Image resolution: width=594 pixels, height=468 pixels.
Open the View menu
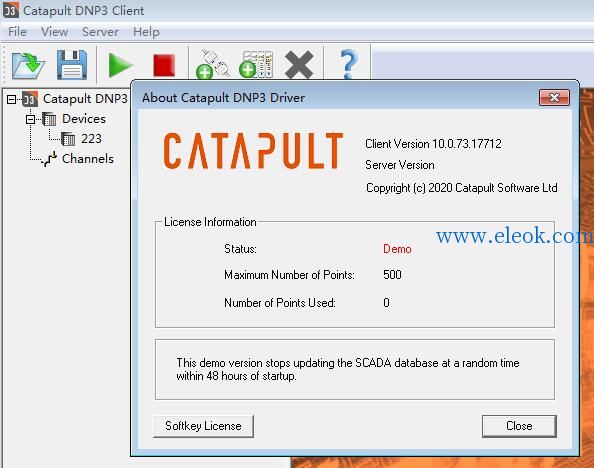(x=55, y=32)
